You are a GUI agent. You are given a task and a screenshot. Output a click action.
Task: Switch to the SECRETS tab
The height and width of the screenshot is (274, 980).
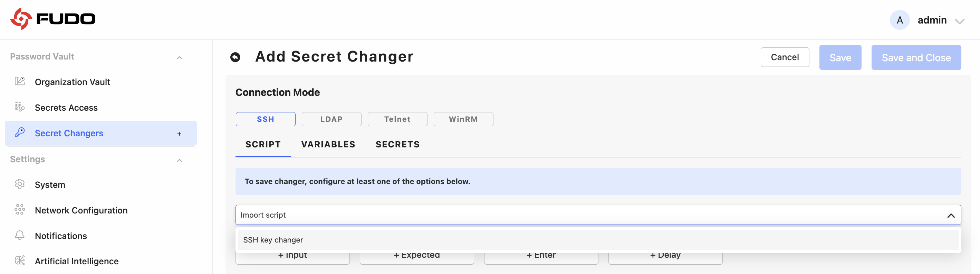tap(397, 144)
